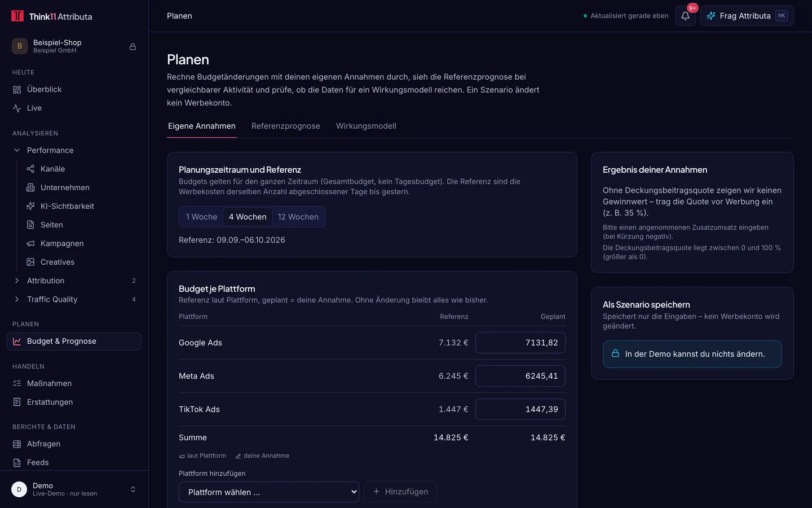The height and width of the screenshot is (508, 812).
Task: Switch to the Eigene Annahmen tab
Action: (x=202, y=126)
